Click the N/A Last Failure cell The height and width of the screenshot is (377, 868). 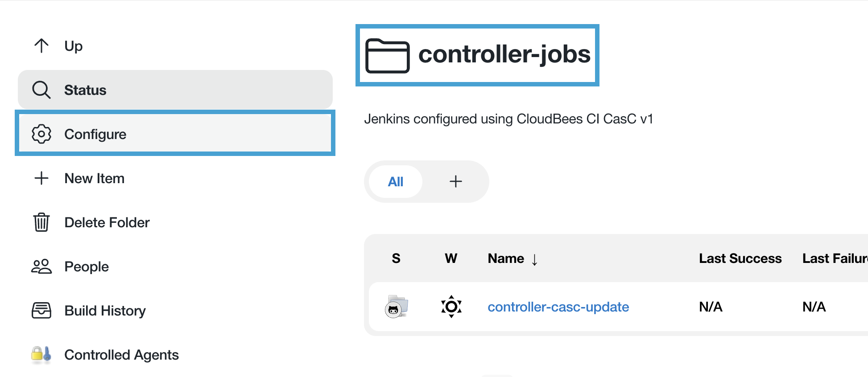pyautogui.click(x=814, y=307)
